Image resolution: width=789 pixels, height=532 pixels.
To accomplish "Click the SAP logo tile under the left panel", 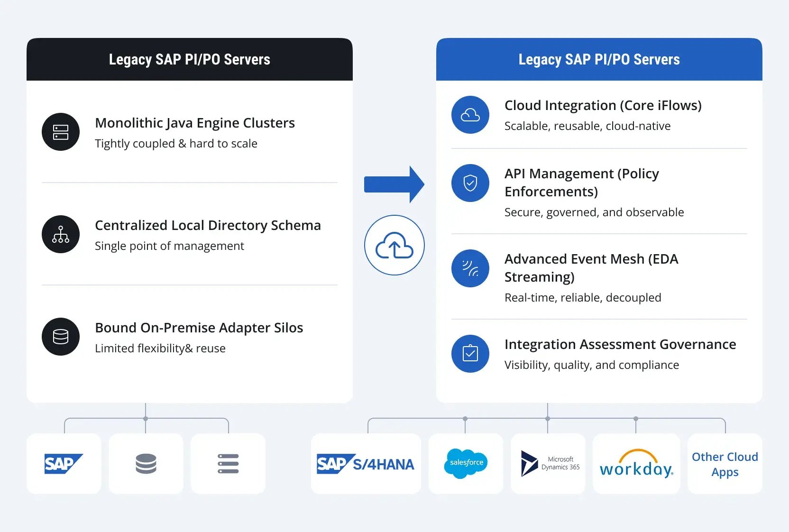I will 64,464.
